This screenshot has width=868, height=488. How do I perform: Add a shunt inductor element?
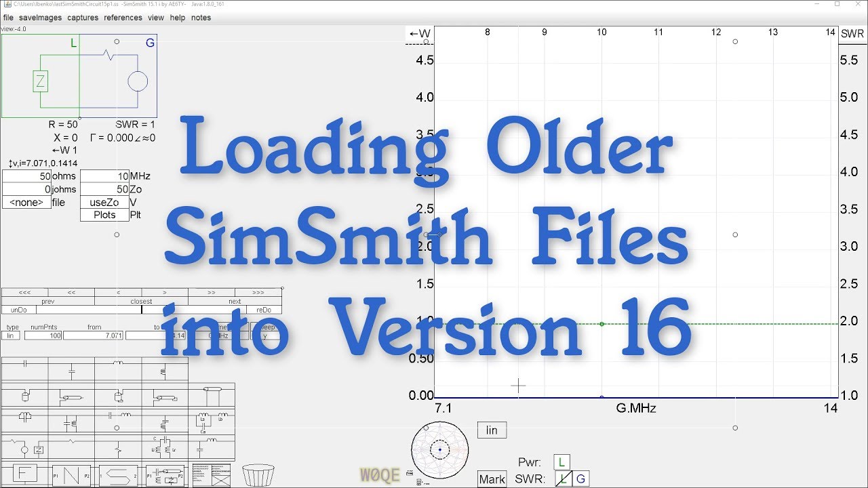point(165,370)
